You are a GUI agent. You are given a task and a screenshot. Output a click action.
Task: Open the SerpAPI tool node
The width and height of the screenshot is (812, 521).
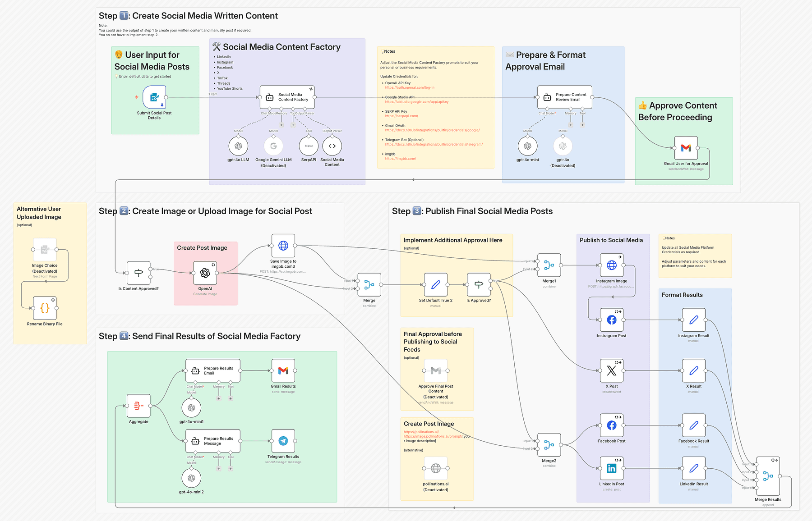click(309, 146)
